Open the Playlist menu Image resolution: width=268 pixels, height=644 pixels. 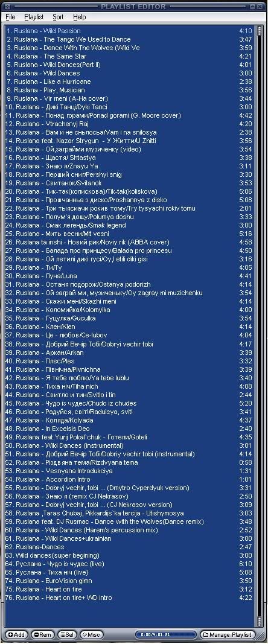coord(34,17)
